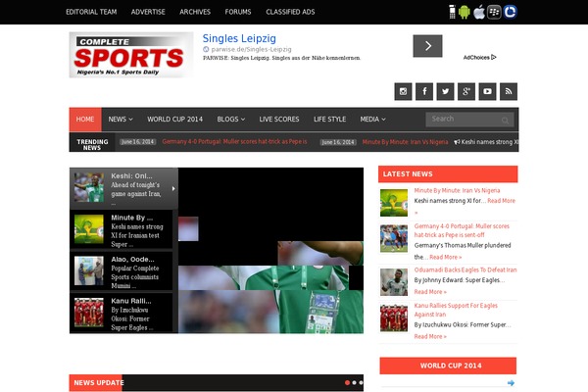Click the World Cup 2014 header
Viewport: 588px width, 392px height.
click(448, 366)
